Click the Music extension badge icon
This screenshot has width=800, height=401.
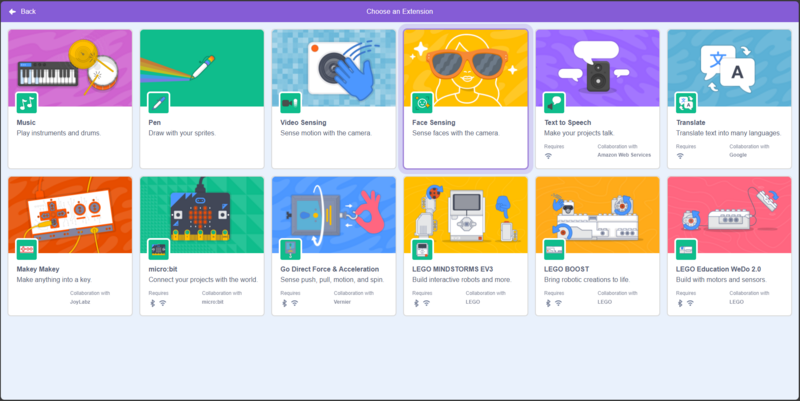pyautogui.click(x=27, y=103)
